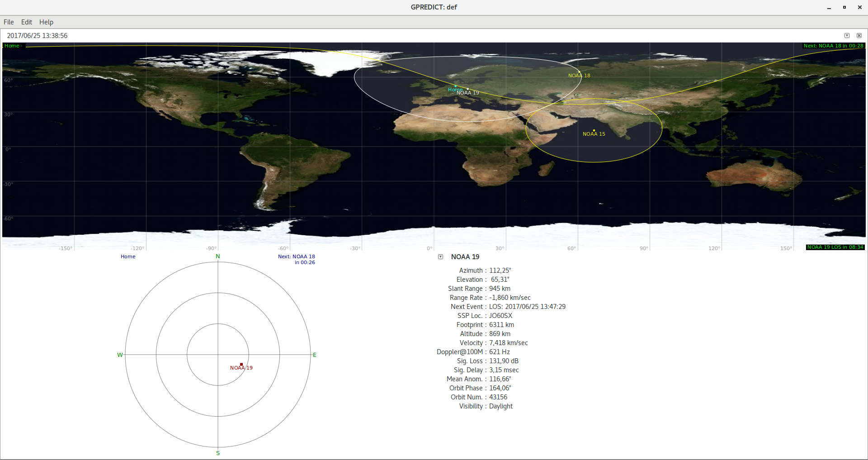868x460 pixels.
Task: Open the Help menu
Action: pos(46,22)
